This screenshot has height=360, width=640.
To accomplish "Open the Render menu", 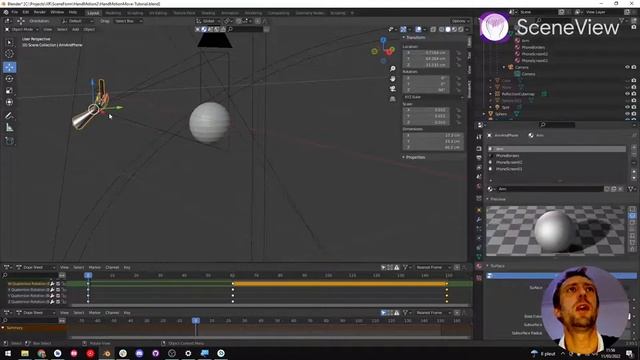I will pyautogui.click(x=40, y=12).
